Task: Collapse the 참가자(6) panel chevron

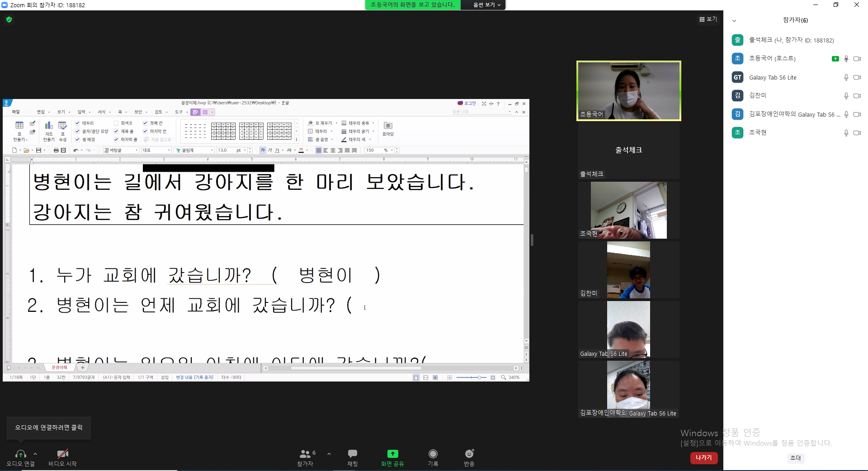Action: pos(734,20)
